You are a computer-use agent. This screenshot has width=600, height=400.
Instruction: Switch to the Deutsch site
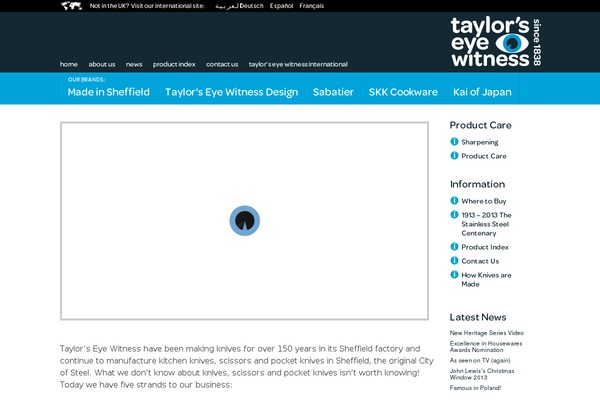pyautogui.click(x=251, y=6)
